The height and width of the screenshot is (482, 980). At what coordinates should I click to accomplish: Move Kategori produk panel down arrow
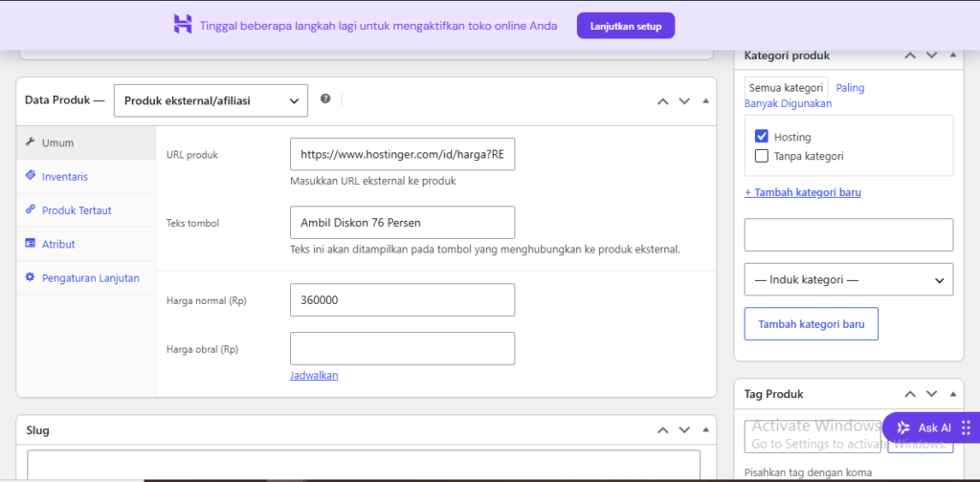click(x=932, y=55)
